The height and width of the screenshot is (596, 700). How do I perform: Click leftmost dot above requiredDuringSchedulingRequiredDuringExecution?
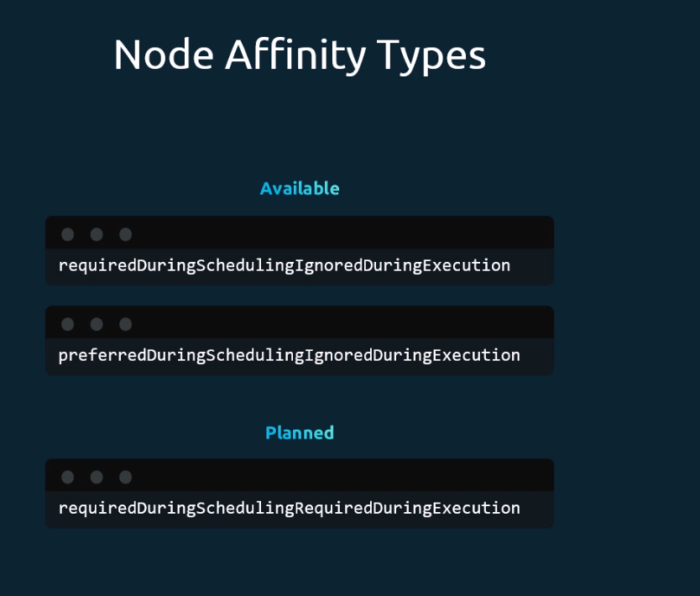68,477
